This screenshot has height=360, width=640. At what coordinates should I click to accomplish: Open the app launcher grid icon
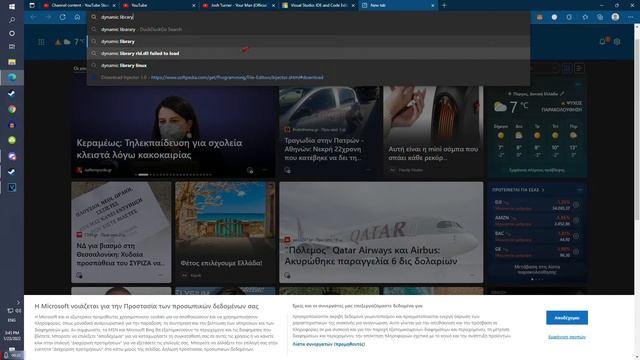(41, 42)
